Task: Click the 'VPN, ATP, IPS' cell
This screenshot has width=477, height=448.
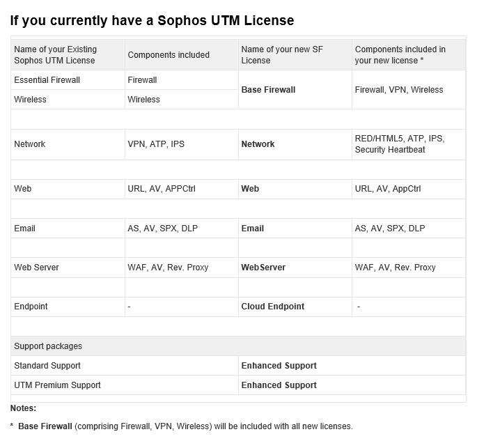Action: 181,144
